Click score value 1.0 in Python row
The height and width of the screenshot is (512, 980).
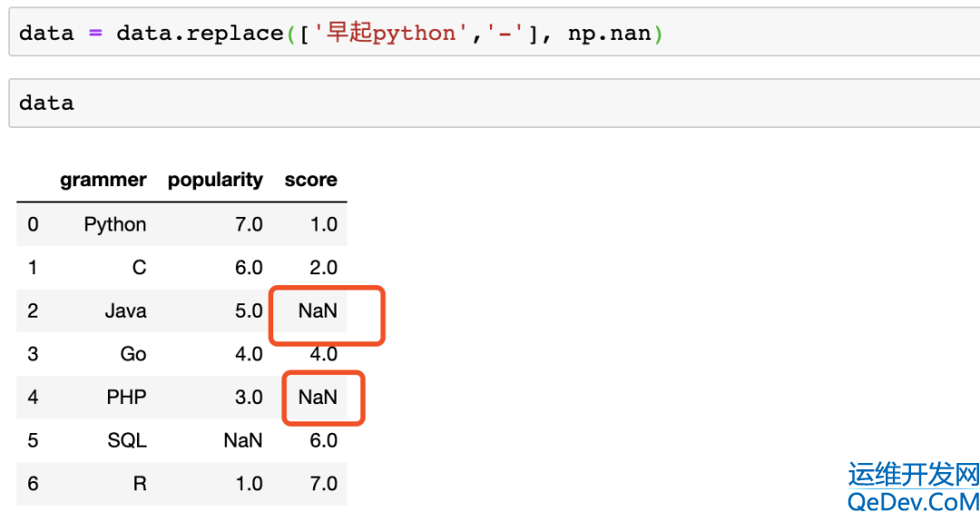[324, 224]
